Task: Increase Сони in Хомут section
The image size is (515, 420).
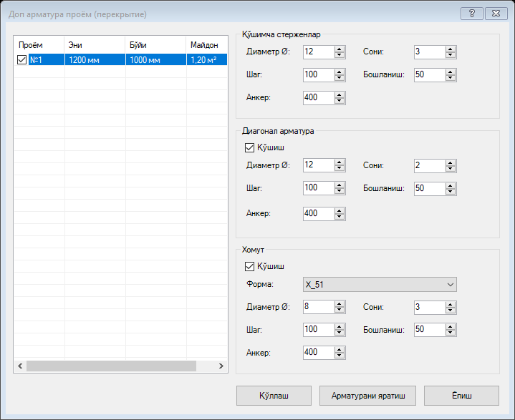Action: 451,304
